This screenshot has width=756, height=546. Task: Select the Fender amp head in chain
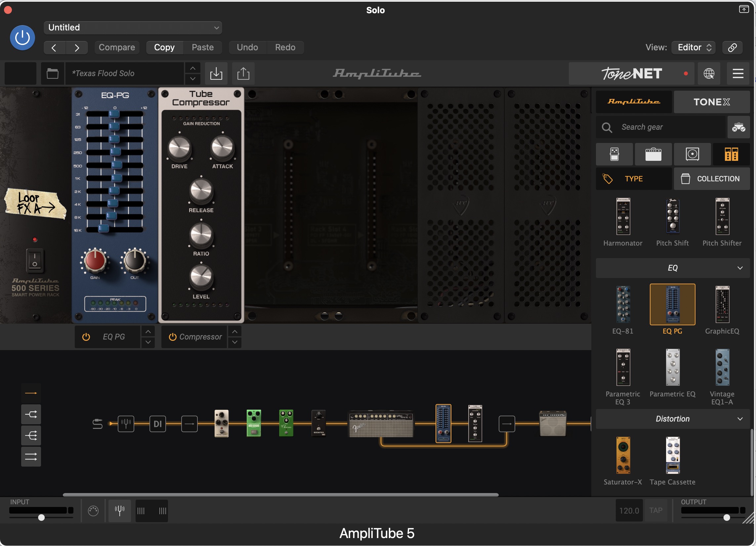tap(381, 424)
